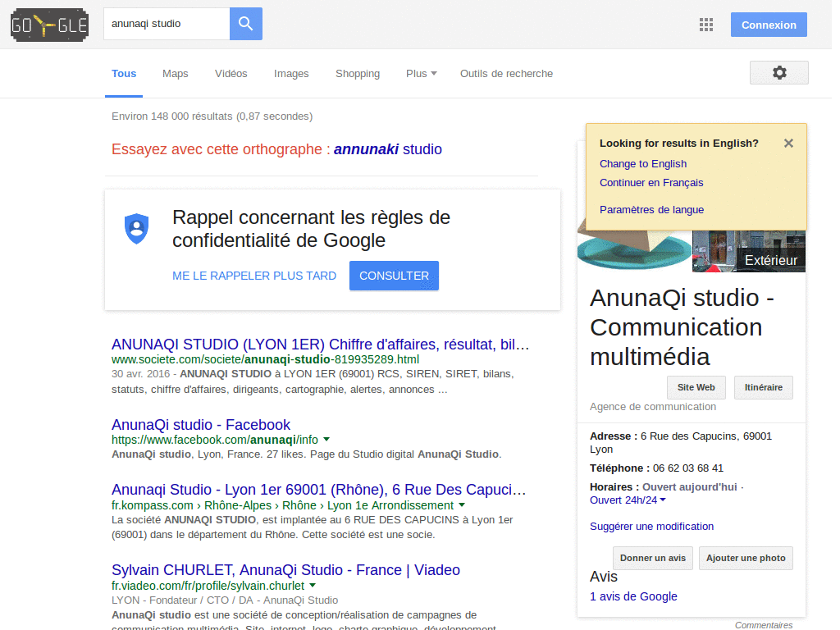Screen dimensions: 840x630
Task: Click Ajouter une photo button
Action: coord(746,558)
